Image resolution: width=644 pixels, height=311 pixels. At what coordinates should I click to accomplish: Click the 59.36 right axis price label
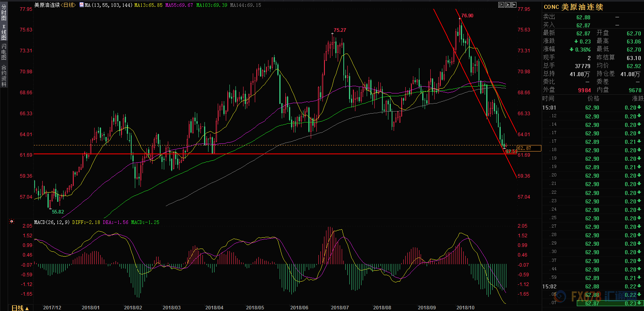pyautogui.click(x=524, y=176)
